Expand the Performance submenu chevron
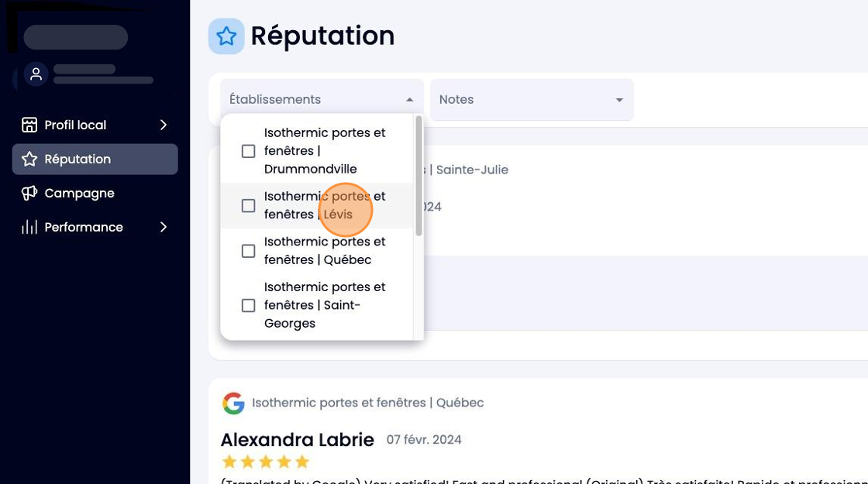This screenshot has height=484, width=868. pyautogui.click(x=164, y=227)
